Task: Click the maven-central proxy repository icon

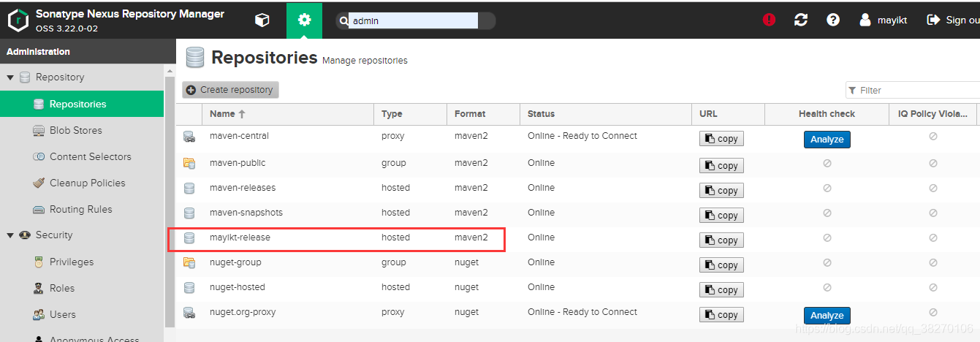Action: pos(189,137)
